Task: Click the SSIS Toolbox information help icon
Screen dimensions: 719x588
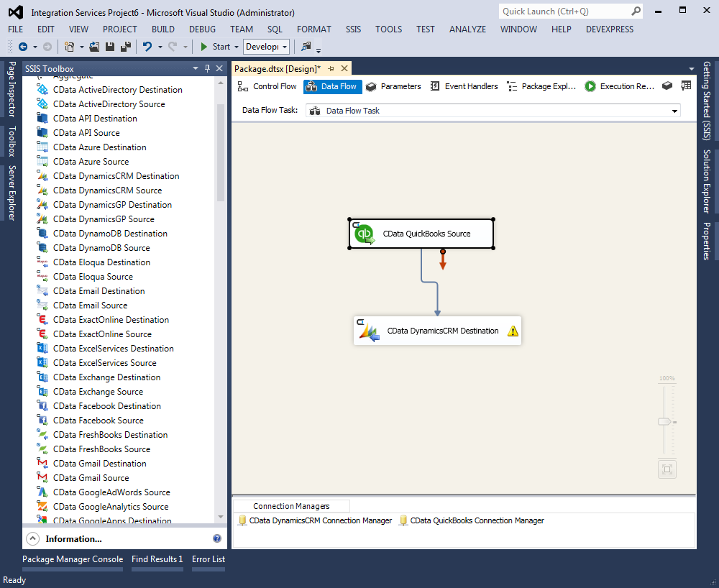Action: point(217,538)
